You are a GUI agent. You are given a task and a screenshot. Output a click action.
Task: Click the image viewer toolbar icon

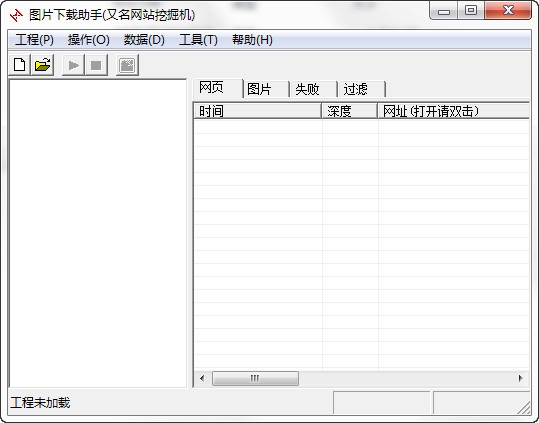point(127,65)
